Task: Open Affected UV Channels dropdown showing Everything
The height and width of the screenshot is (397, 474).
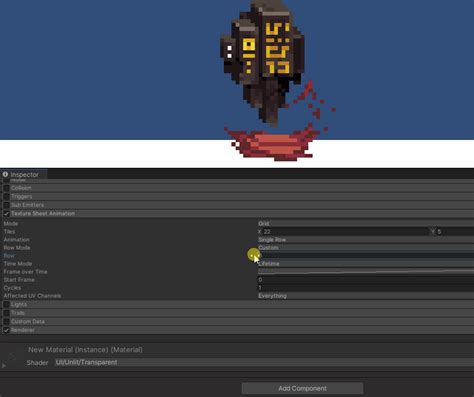Action: click(366, 296)
